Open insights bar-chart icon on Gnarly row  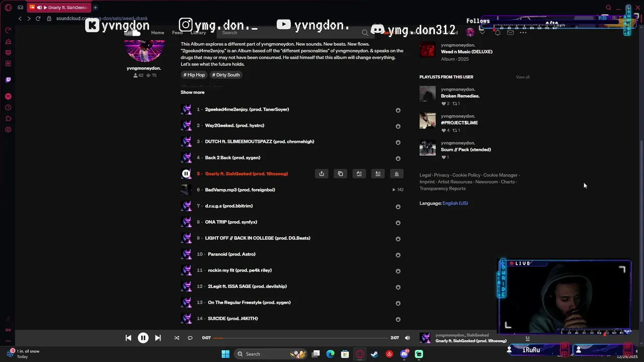[396, 173]
